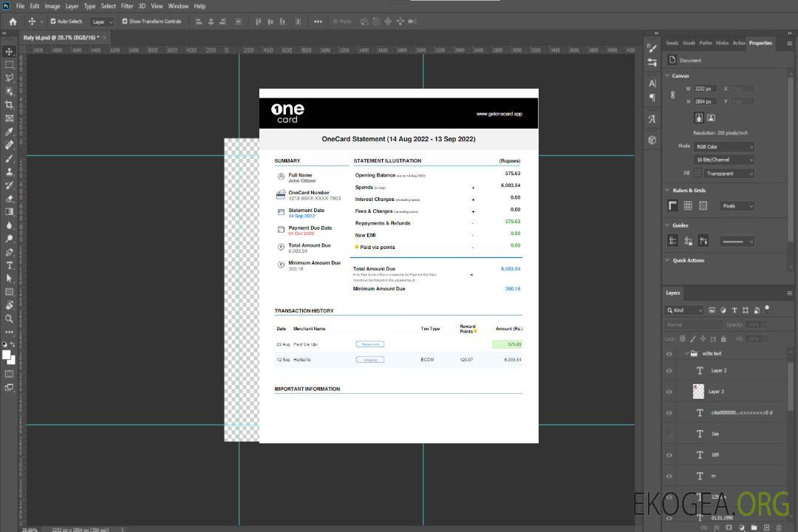Select the Zoom tool in toolbar
The height and width of the screenshot is (532, 798).
pyautogui.click(x=9, y=318)
